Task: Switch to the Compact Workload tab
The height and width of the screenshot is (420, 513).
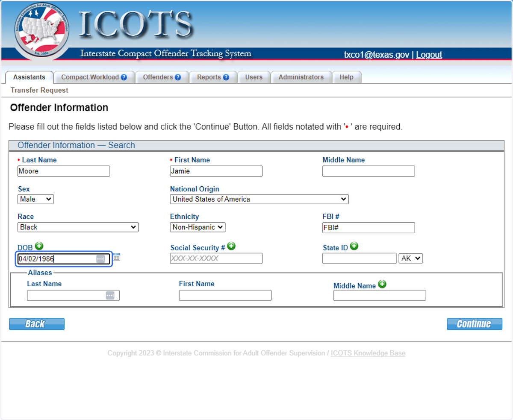Action: tap(94, 77)
